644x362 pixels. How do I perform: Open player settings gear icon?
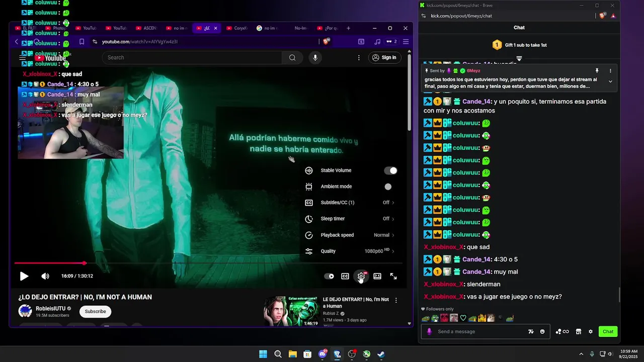coord(361,276)
